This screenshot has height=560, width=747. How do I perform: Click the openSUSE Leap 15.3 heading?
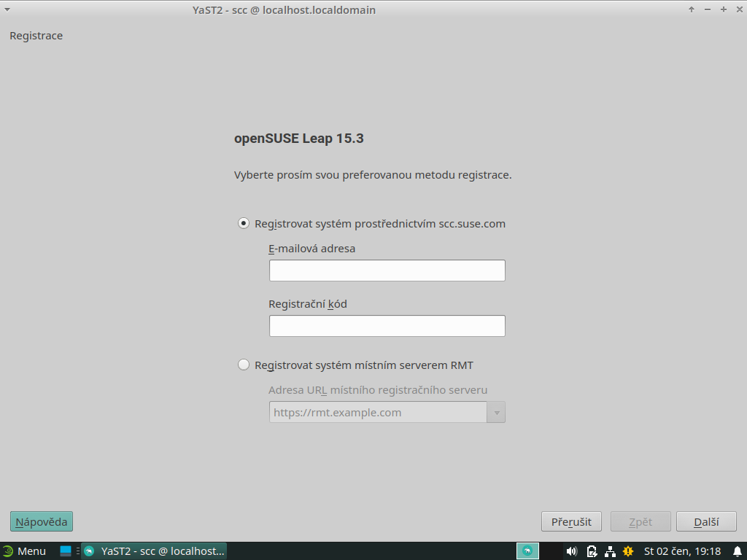pos(298,139)
